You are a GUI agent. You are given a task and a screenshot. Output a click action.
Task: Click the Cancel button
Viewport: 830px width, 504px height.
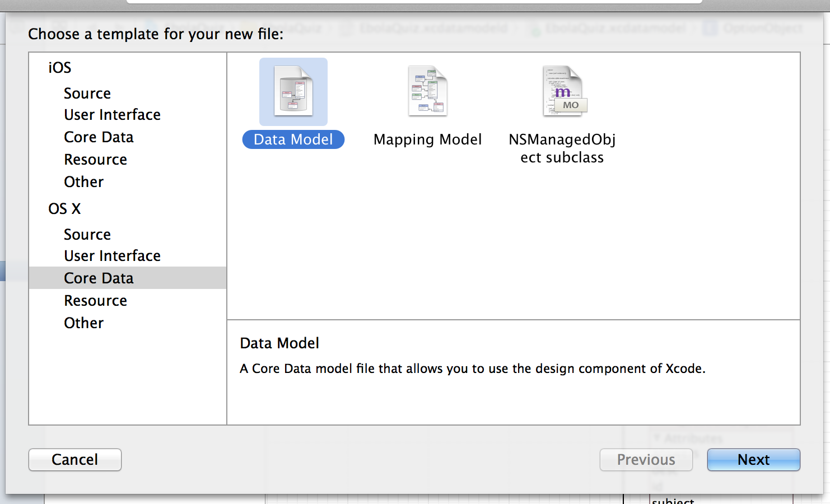point(75,460)
